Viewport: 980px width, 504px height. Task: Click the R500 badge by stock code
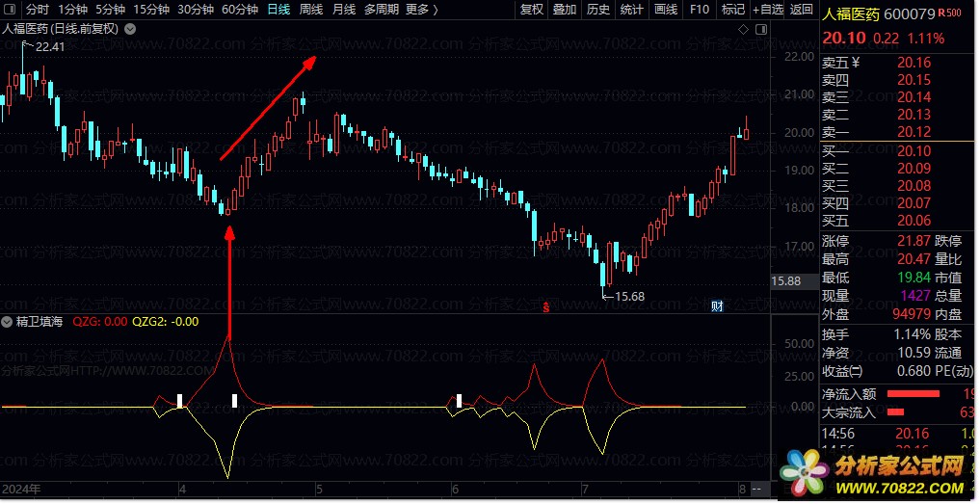coord(950,13)
